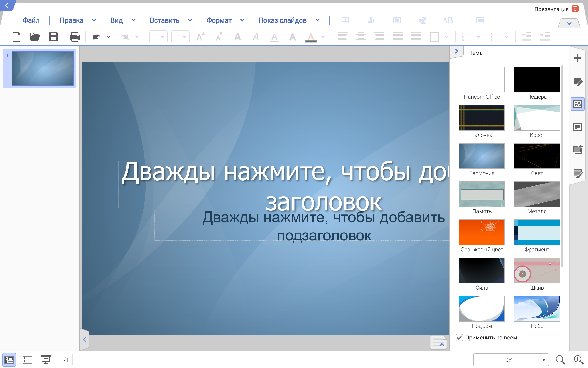Toggle text shadow formatting
Screen dimensions: 588x368
tap(293, 37)
